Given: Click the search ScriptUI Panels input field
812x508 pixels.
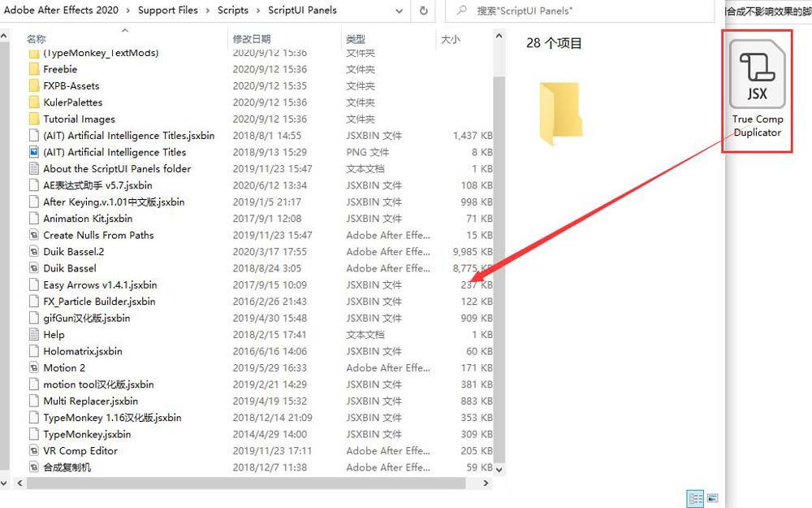Looking at the screenshot, I should pos(580,11).
